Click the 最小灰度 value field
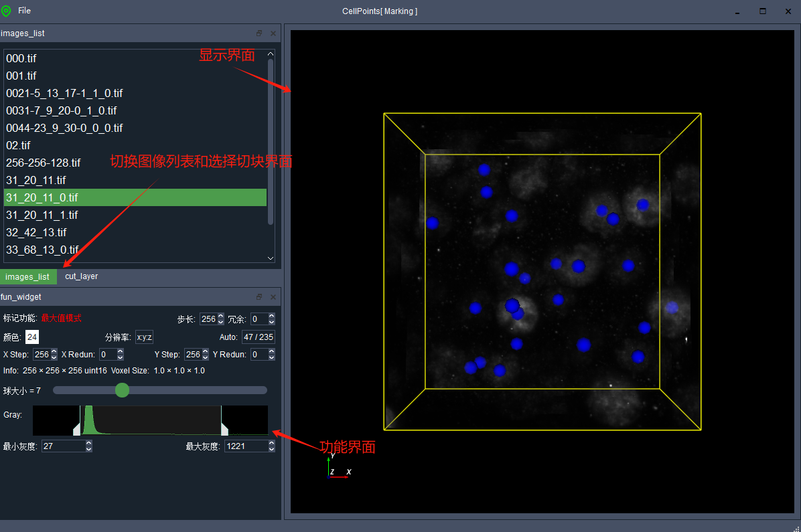 62,446
